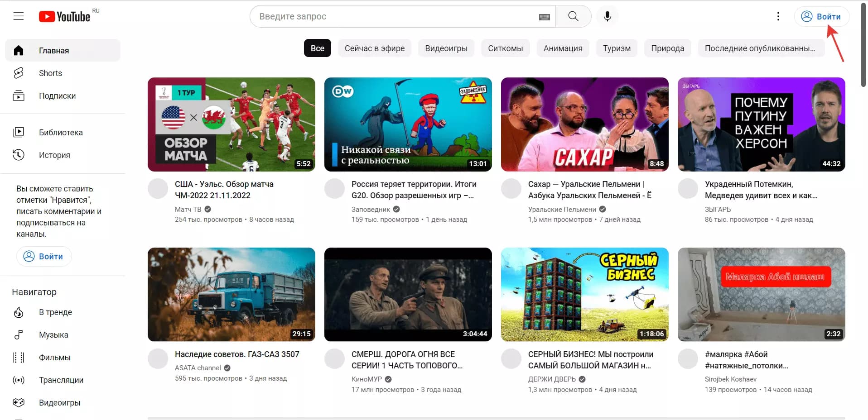Click the Фильмы film strip icon
The height and width of the screenshot is (420, 868).
tap(19, 358)
